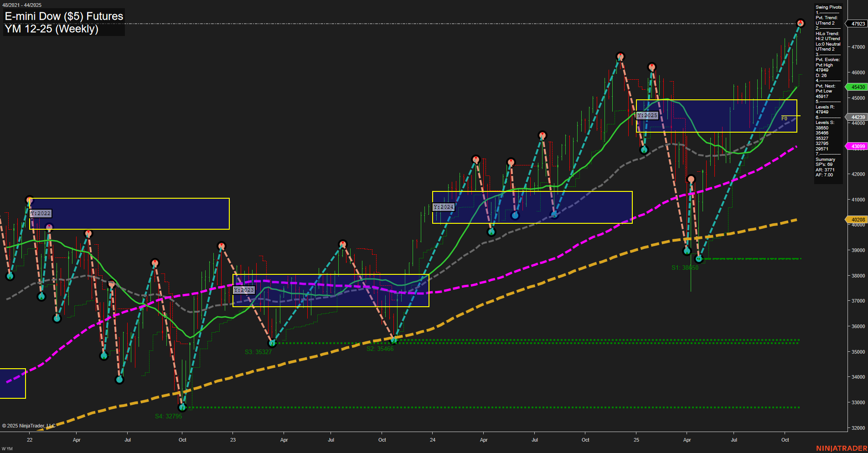Click the F0 label near 2025 box

coord(785,119)
